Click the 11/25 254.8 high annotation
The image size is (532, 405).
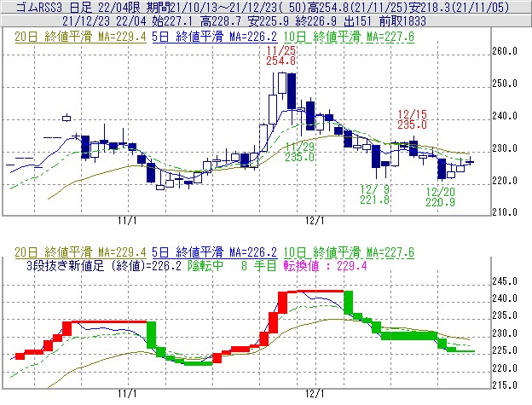tap(281, 55)
